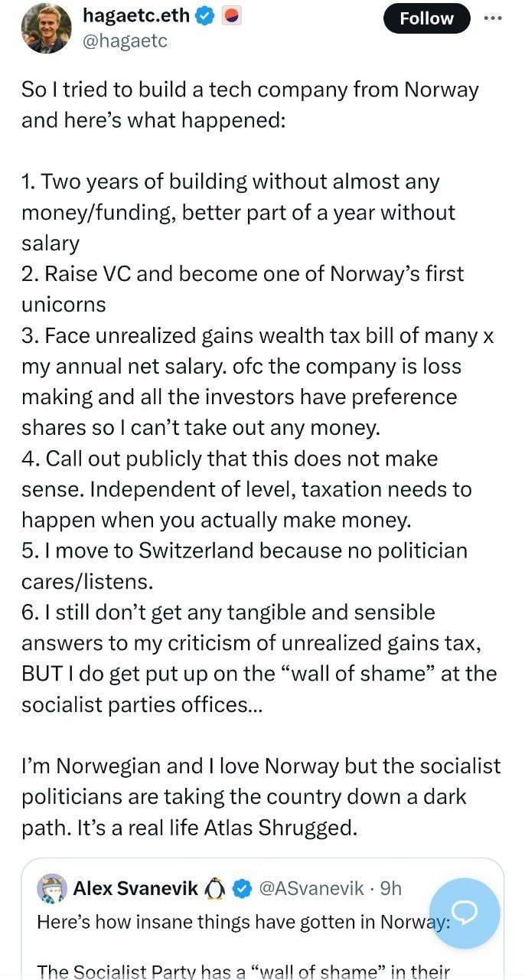Image resolution: width=525 pixels, height=980 pixels.
Task: Open Alex Svanevik's avatar in quoted tweet
Action: click(x=52, y=888)
